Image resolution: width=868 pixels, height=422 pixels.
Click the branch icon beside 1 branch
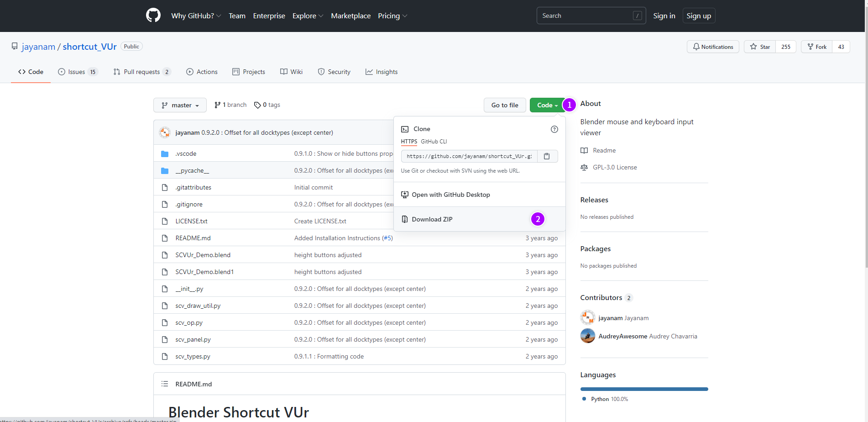(218, 105)
